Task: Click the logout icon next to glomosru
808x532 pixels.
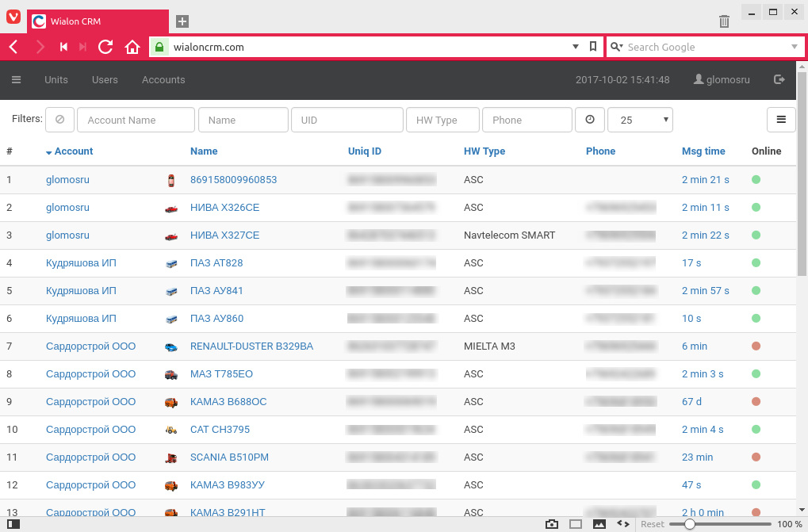Action: [779, 79]
